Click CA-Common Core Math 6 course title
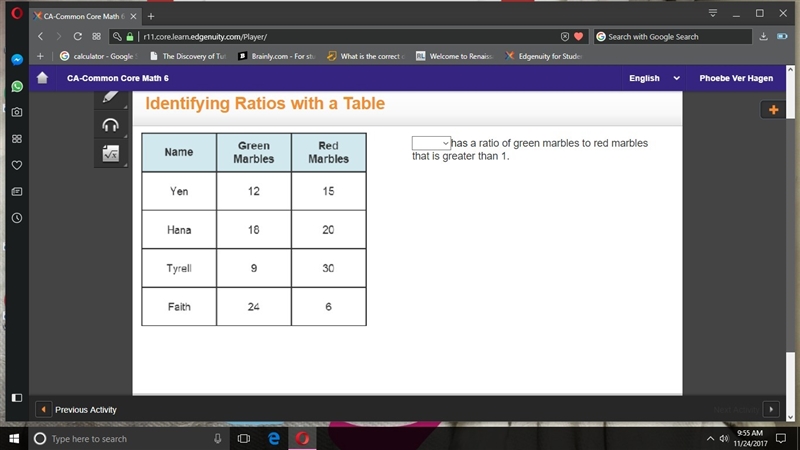The image size is (800, 450). tap(118, 78)
